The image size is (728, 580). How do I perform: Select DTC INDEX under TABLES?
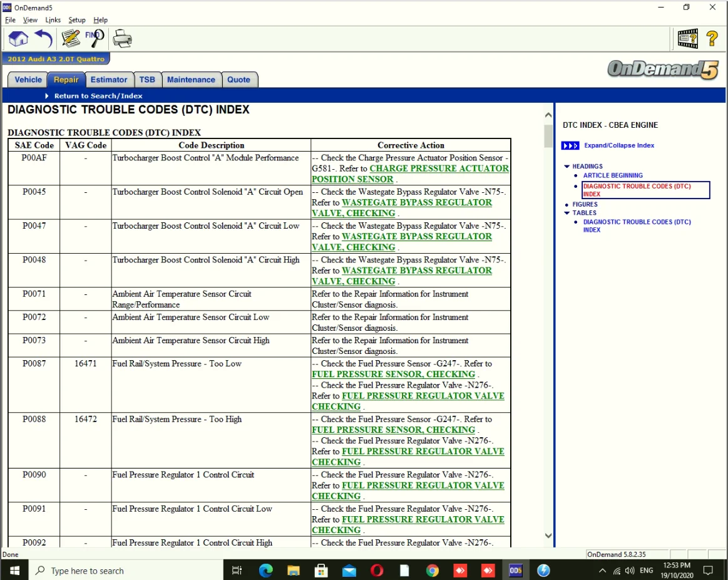(x=637, y=226)
